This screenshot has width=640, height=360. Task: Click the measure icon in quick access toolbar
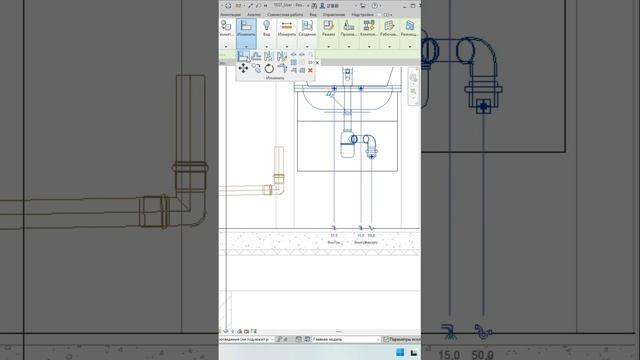coord(250,6)
